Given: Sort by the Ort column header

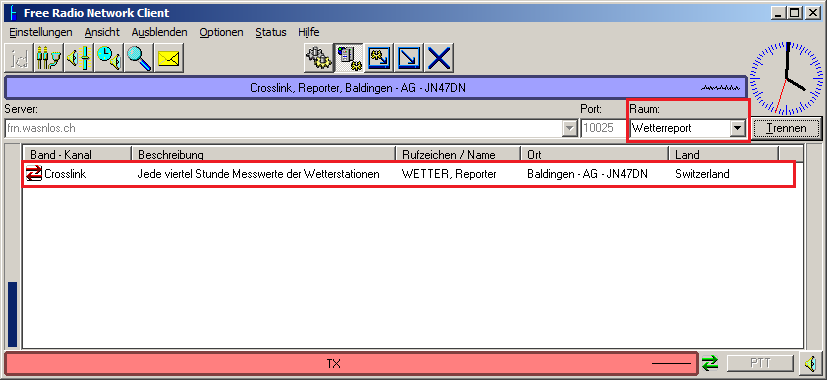Looking at the screenshot, I should click(x=595, y=154).
